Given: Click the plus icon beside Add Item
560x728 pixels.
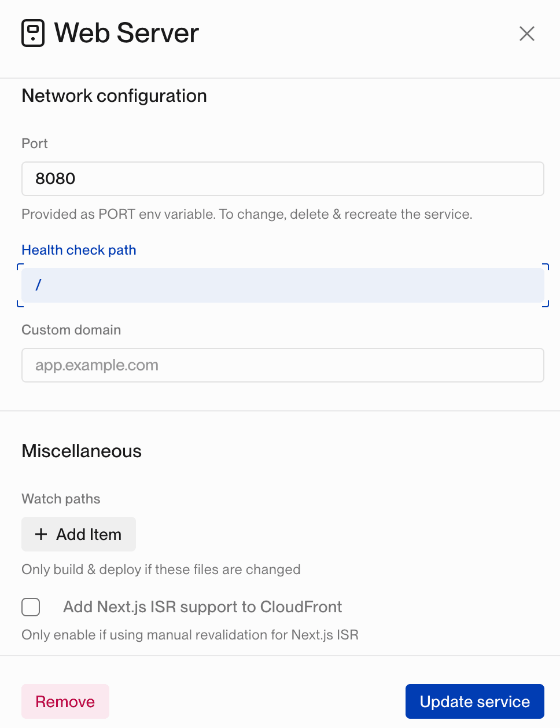Looking at the screenshot, I should 41,534.
